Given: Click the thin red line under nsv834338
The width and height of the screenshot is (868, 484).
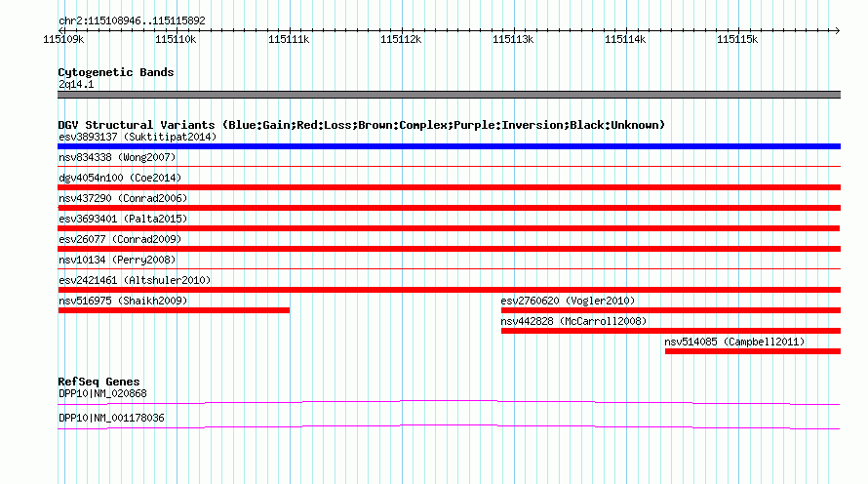Looking at the screenshot, I should click(x=449, y=166).
